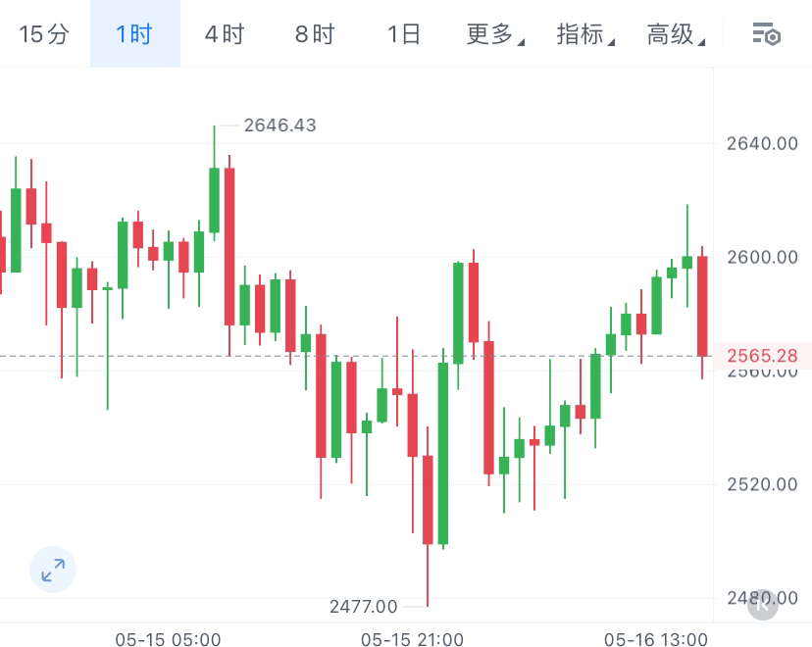
Task: Click the last red candlestick
Action: coord(702,307)
